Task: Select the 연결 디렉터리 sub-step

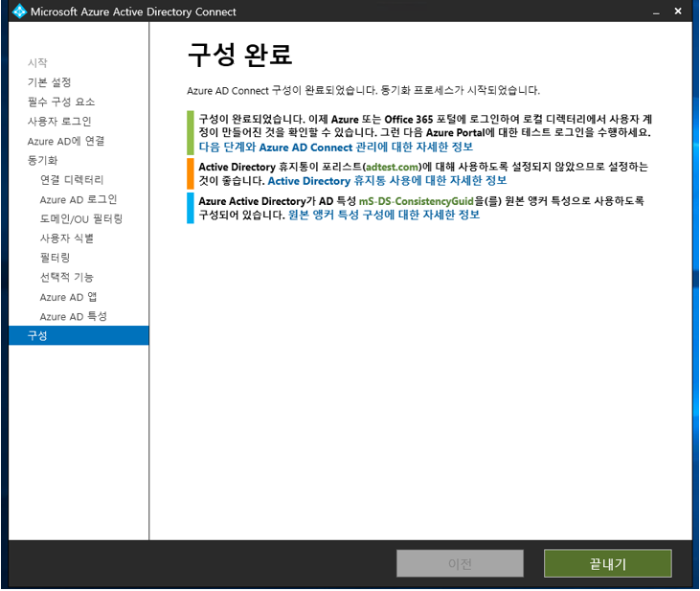Action: 72,179
